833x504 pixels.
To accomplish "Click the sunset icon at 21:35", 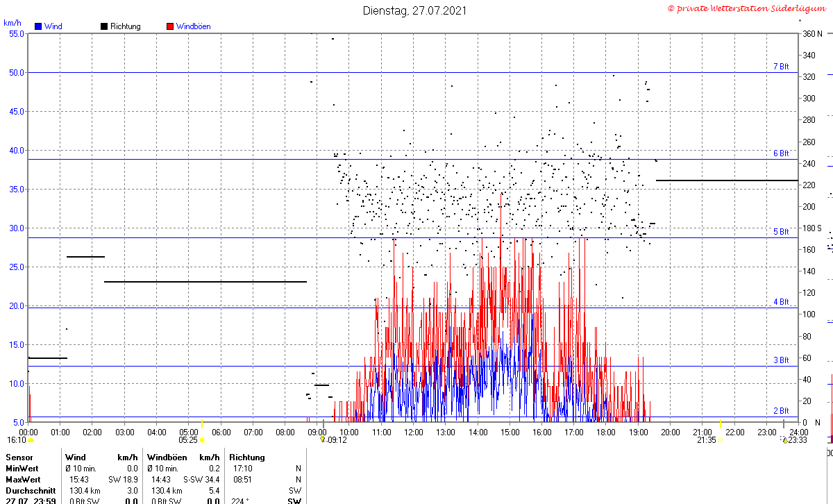I will (721, 439).
